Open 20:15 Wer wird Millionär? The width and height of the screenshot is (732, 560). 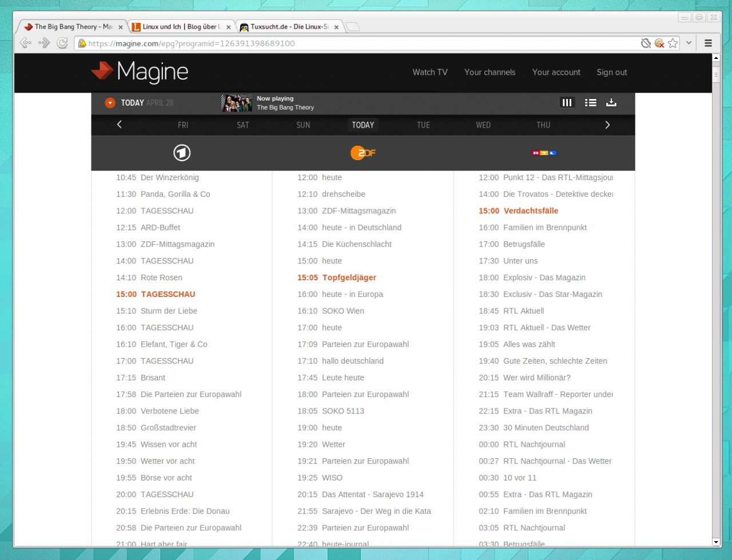tap(525, 378)
